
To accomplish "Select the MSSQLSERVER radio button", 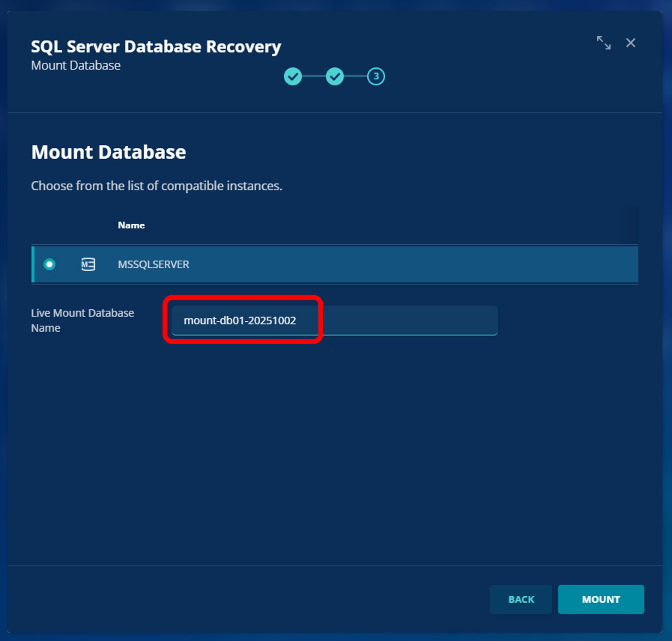I will [x=49, y=264].
